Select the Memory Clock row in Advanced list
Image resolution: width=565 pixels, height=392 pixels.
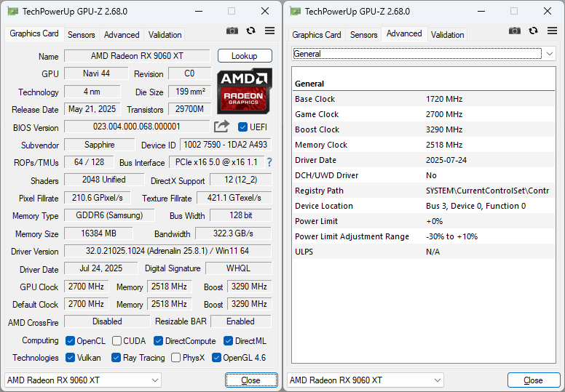pos(424,145)
